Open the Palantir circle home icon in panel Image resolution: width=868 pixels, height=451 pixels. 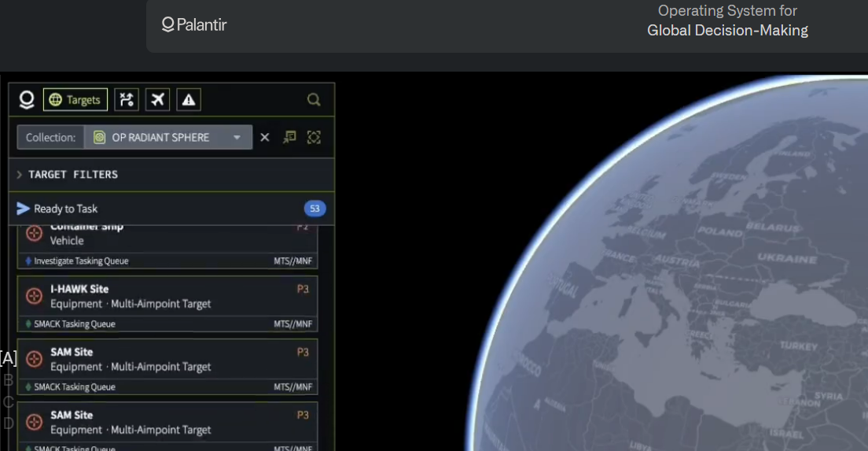tap(27, 100)
